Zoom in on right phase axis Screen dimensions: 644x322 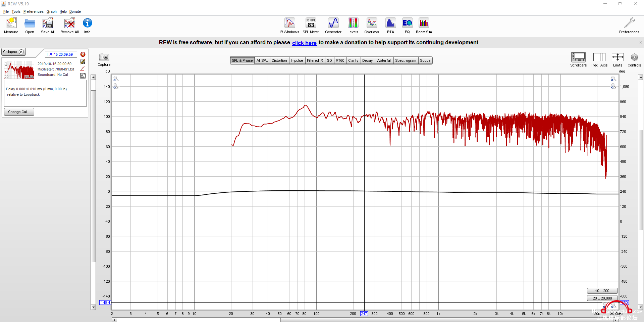[x=613, y=79]
